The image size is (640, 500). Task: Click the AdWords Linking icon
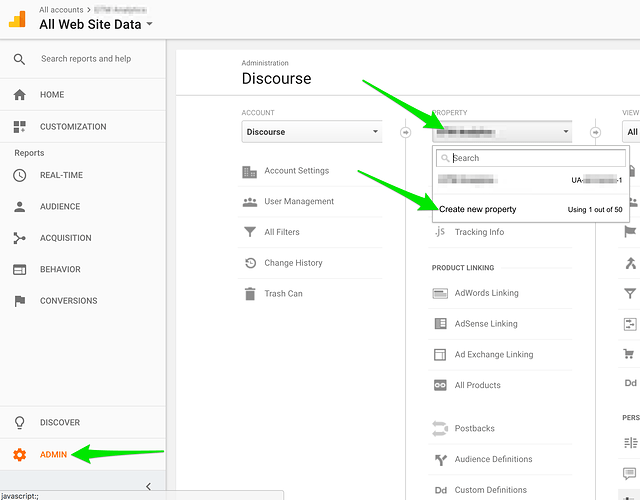tap(440, 293)
